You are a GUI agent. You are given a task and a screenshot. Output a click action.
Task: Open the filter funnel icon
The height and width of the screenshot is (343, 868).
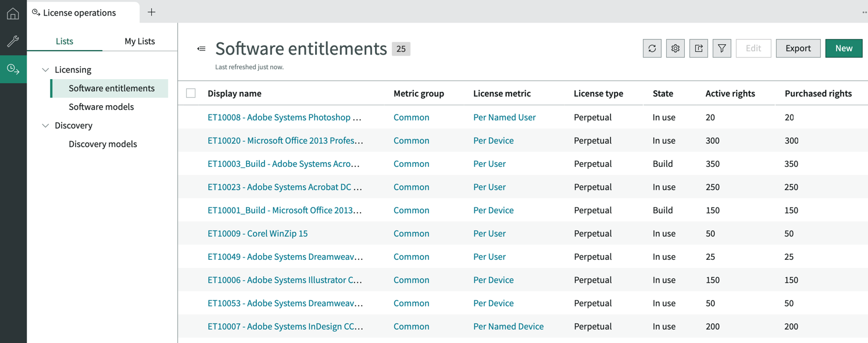pos(722,48)
